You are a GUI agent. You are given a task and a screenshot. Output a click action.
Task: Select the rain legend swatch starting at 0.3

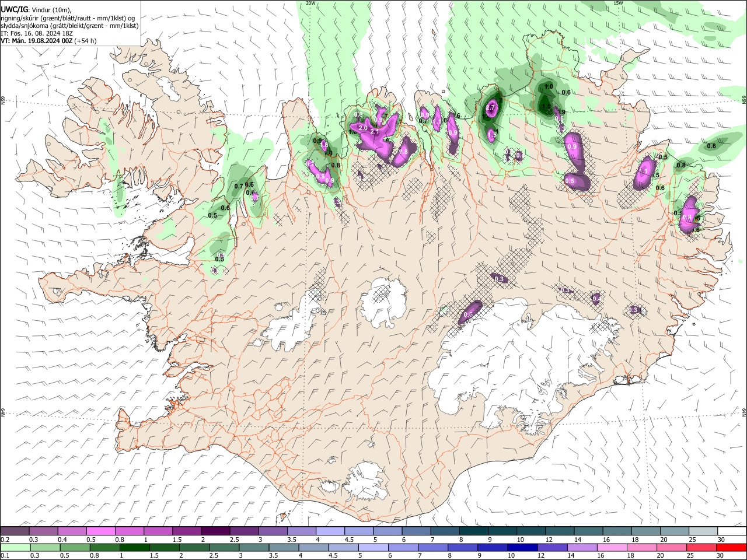pyautogui.click(x=45, y=547)
